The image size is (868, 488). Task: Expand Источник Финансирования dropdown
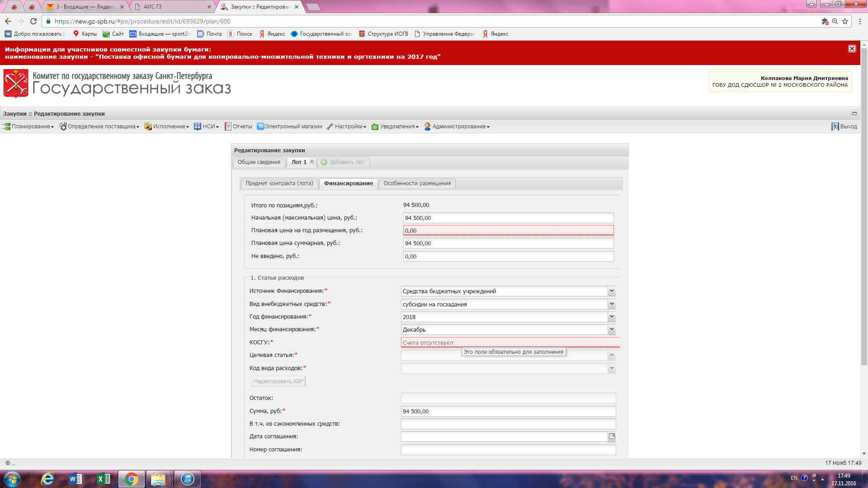tap(612, 291)
